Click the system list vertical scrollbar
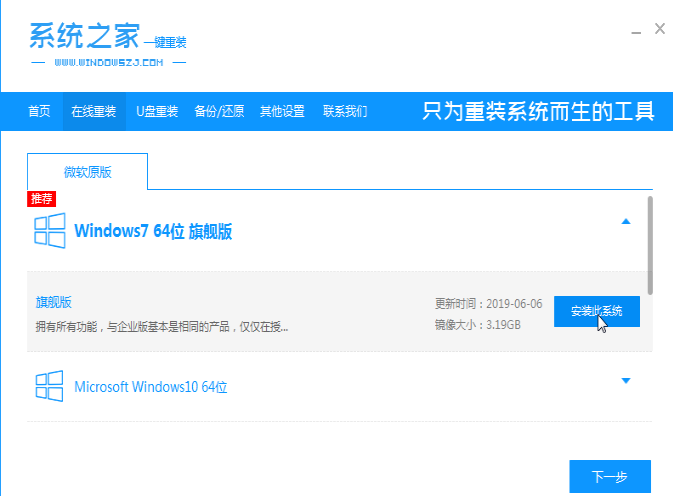 pyautogui.click(x=650, y=245)
